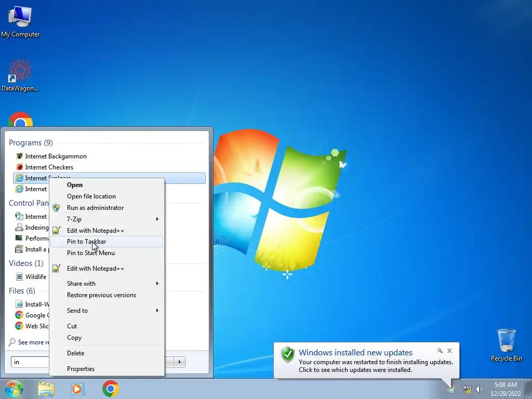Open Indexing Options control panel result
Image resolution: width=532 pixels, height=399 pixels.
pyautogui.click(x=32, y=228)
